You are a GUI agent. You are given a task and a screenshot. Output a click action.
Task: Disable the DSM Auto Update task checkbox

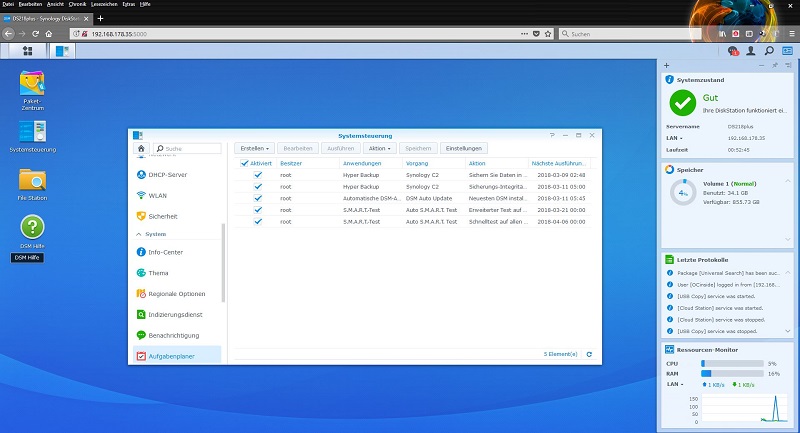tap(258, 198)
